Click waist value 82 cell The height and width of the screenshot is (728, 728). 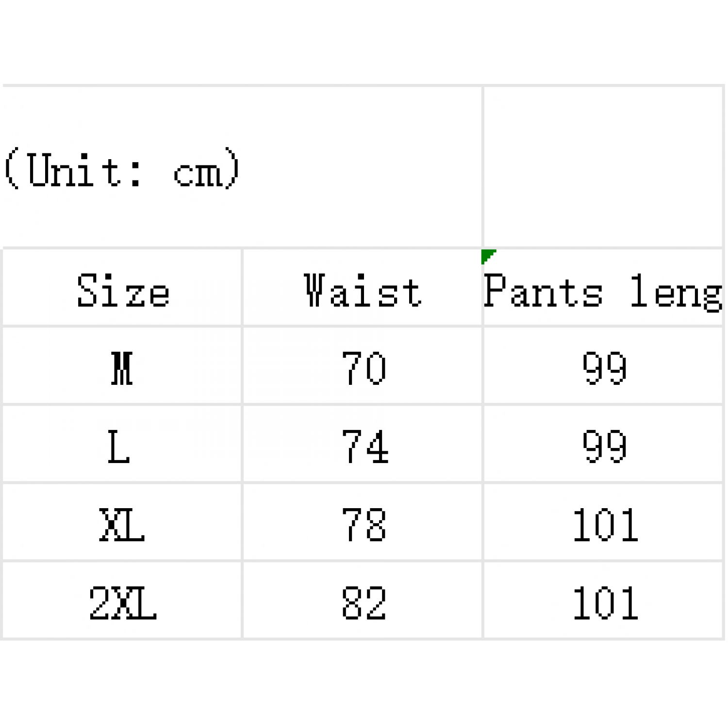pyautogui.click(x=363, y=602)
